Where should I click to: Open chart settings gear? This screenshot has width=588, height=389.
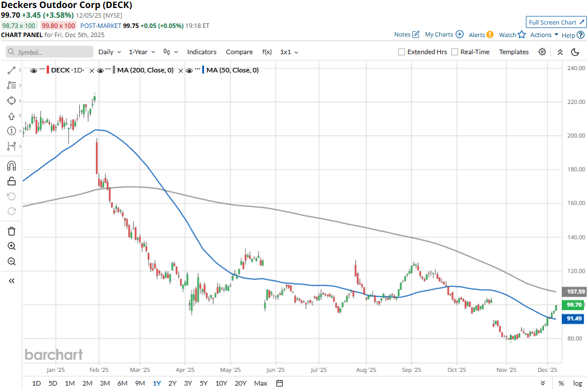click(x=542, y=52)
